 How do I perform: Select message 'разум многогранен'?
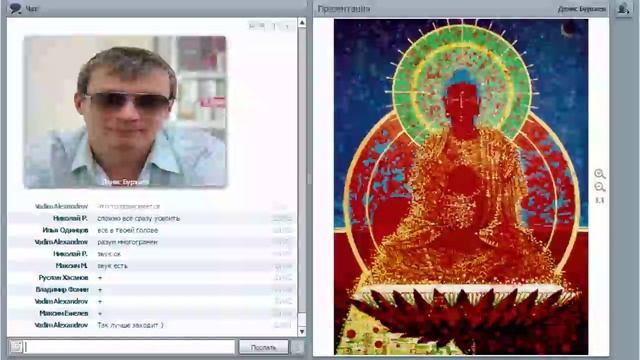pyautogui.click(x=127, y=242)
